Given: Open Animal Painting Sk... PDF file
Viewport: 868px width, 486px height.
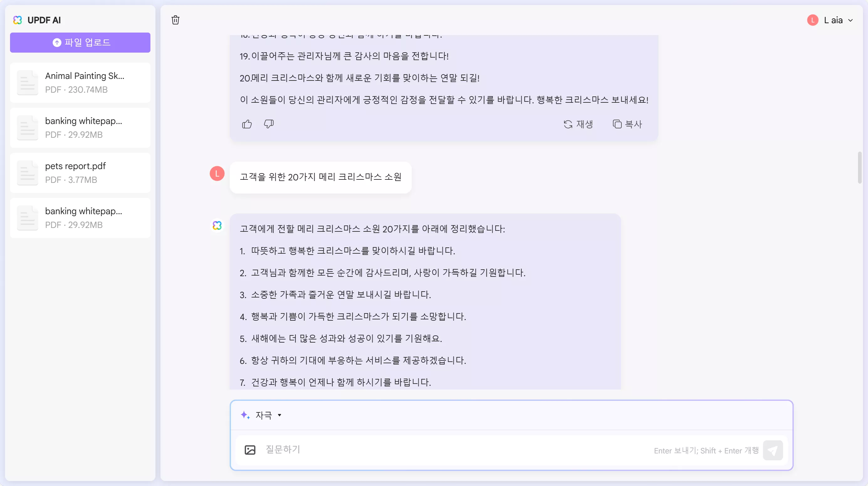Looking at the screenshot, I should click(x=80, y=83).
